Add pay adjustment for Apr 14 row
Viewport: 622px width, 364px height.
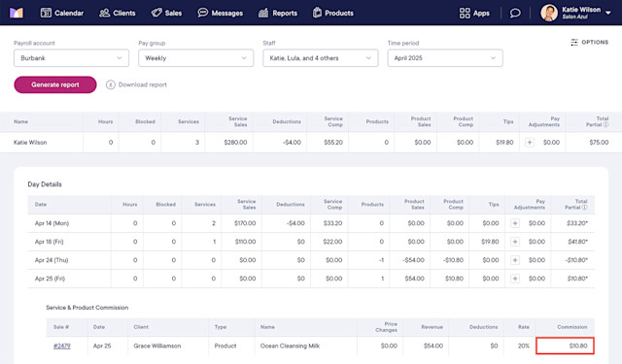515,223
